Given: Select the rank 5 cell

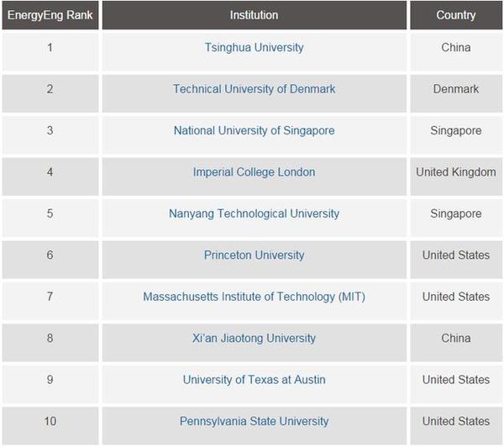Looking at the screenshot, I should pyautogui.click(x=50, y=218).
